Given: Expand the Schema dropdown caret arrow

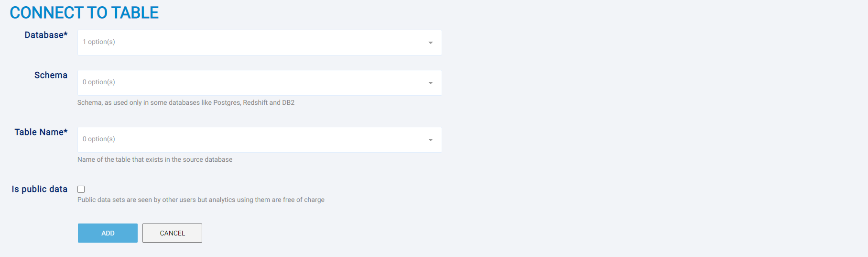Looking at the screenshot, I should coord(431,83).
